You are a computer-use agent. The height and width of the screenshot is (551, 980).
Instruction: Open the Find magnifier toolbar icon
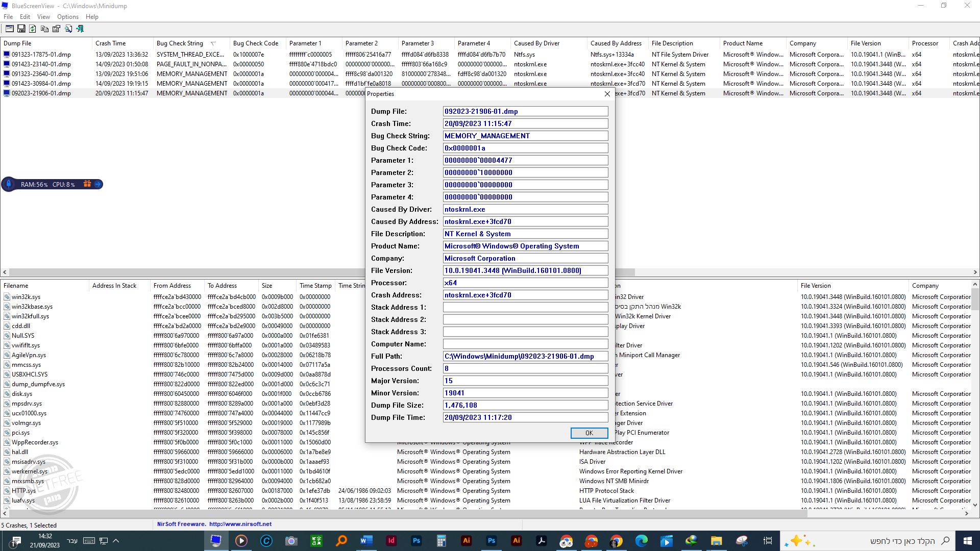(68, 29)
